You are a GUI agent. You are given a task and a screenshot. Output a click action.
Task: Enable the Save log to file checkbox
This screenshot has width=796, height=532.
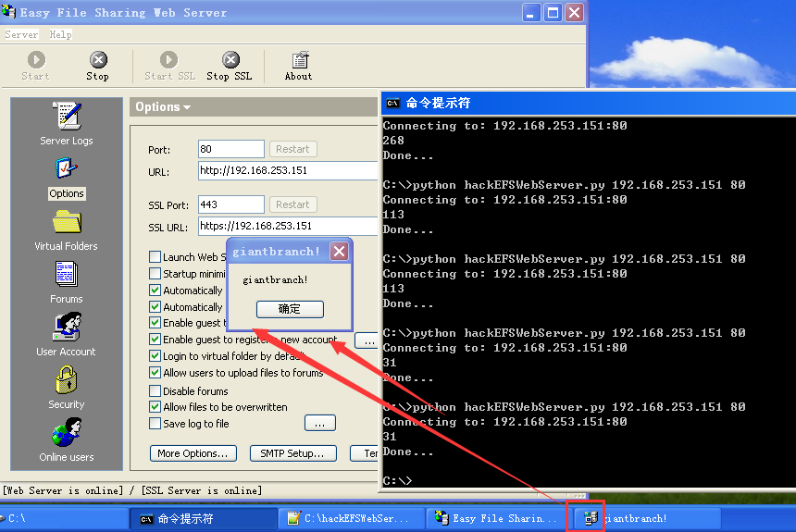coord(155,424)
